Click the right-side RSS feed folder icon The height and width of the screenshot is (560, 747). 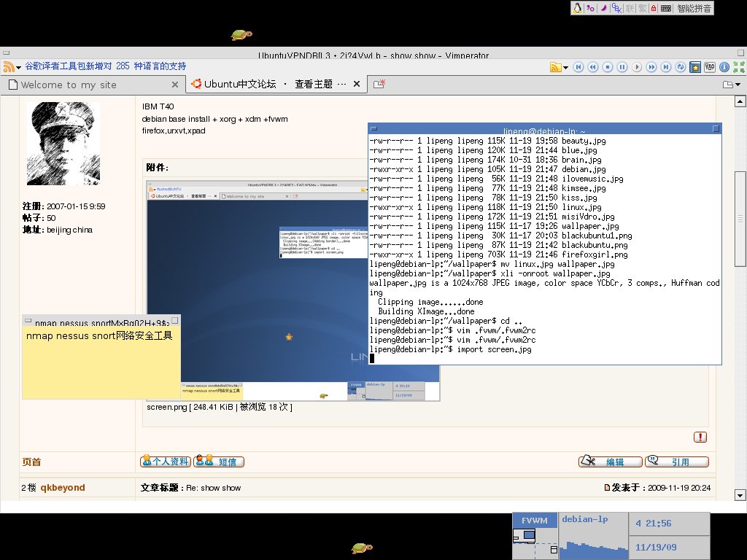[x=555, y=67]
